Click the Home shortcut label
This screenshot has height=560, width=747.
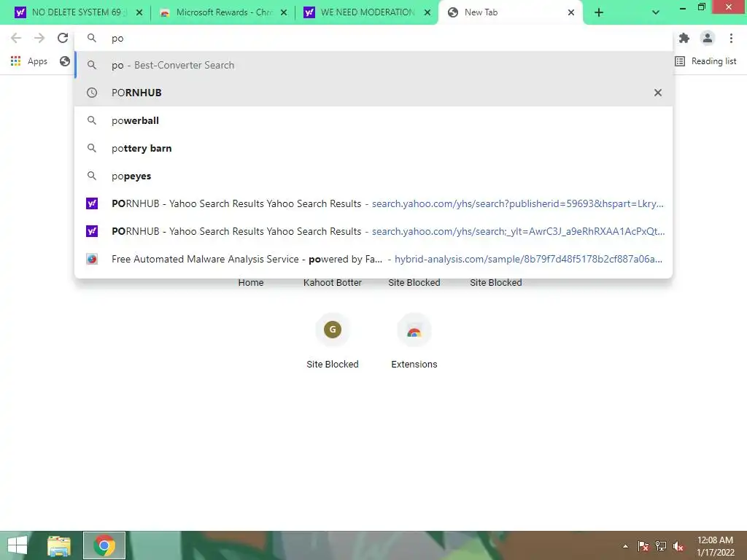[251, 282]
